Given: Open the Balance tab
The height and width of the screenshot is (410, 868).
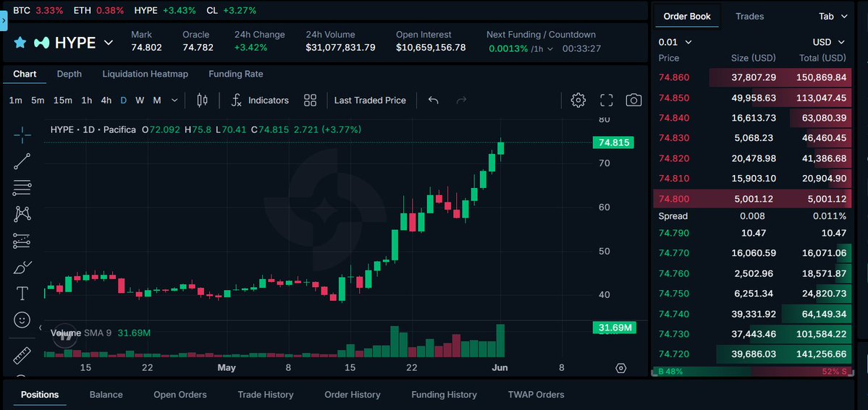Looking at the screenshot, I should [x=106, y=395].
